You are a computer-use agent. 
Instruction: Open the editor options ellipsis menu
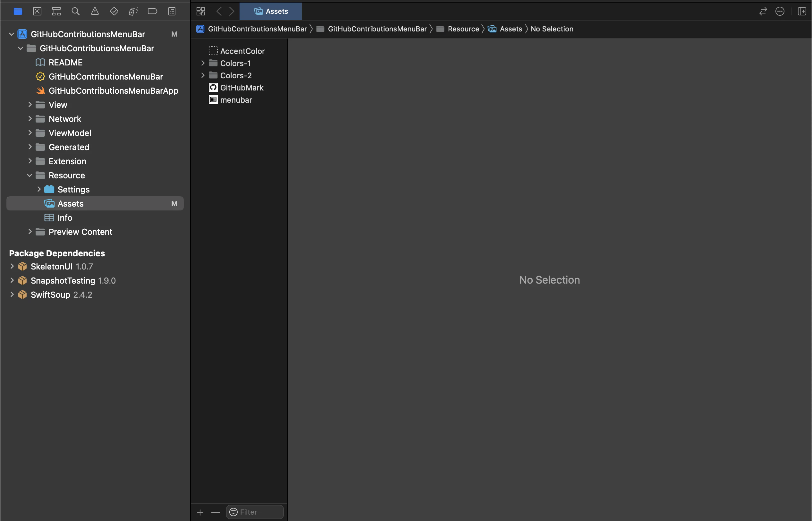[780, 11]
